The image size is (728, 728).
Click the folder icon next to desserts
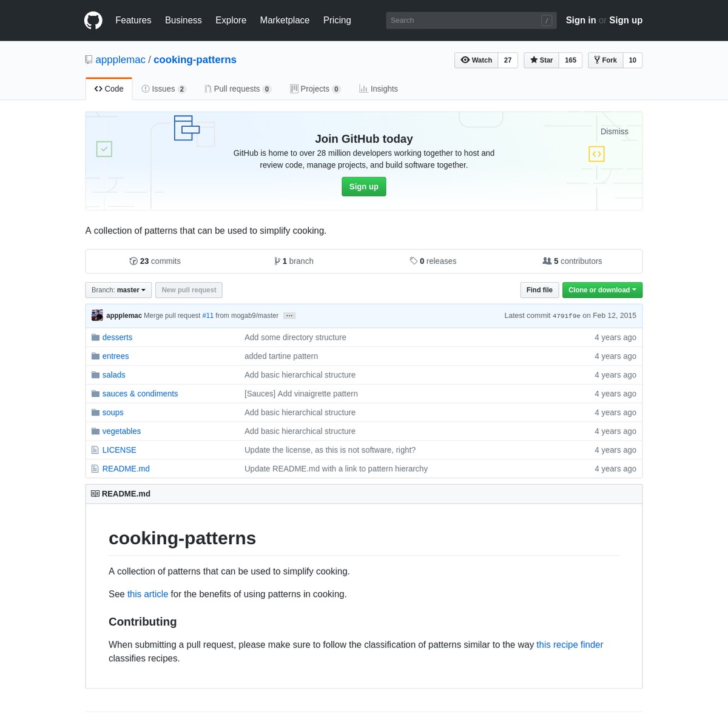point(95,337)
